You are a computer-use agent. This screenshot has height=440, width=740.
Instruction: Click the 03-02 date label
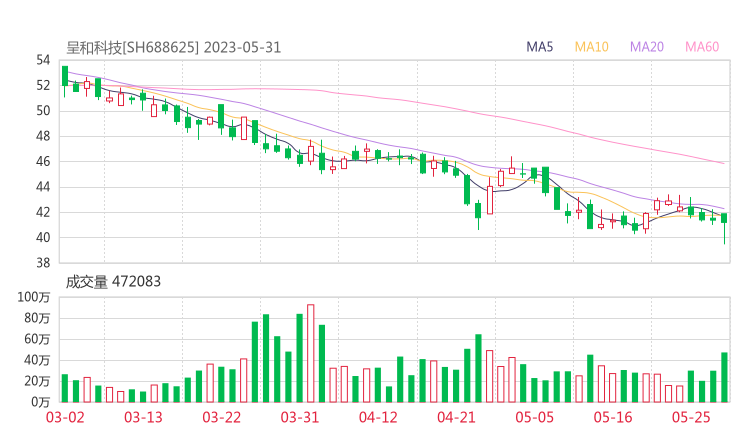coord(65,417)
